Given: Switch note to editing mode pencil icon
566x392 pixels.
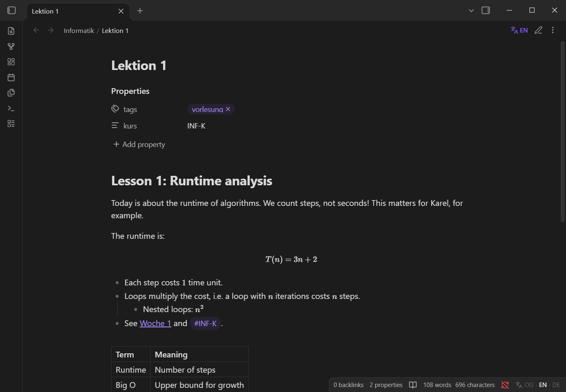Looking at the screenshot, I should pos(538,30).
